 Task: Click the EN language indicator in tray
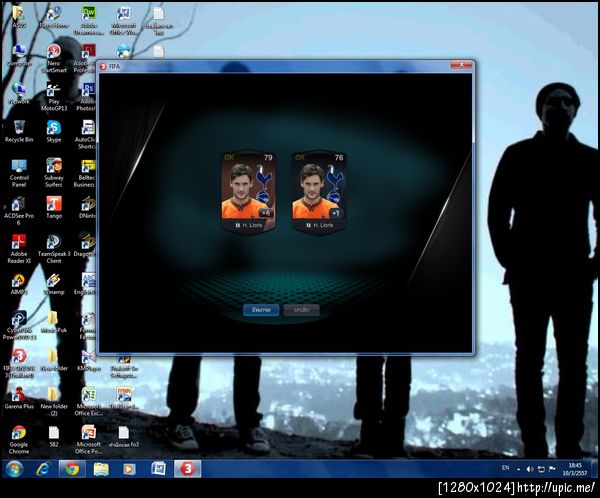click(x=505, y=468)
